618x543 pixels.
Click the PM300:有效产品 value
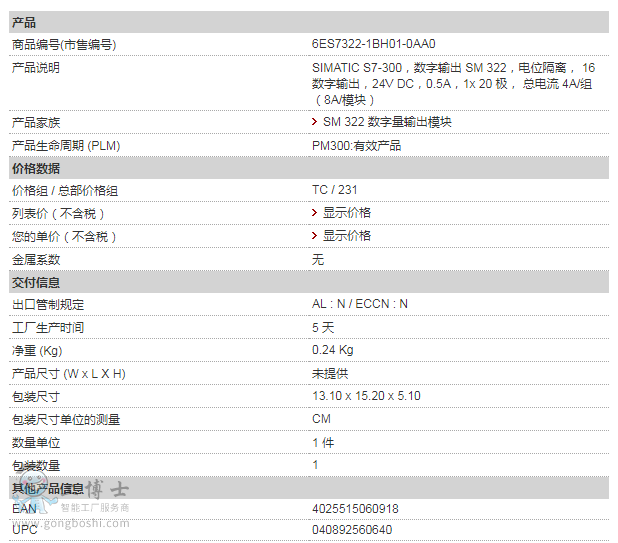tap(356, 146)
